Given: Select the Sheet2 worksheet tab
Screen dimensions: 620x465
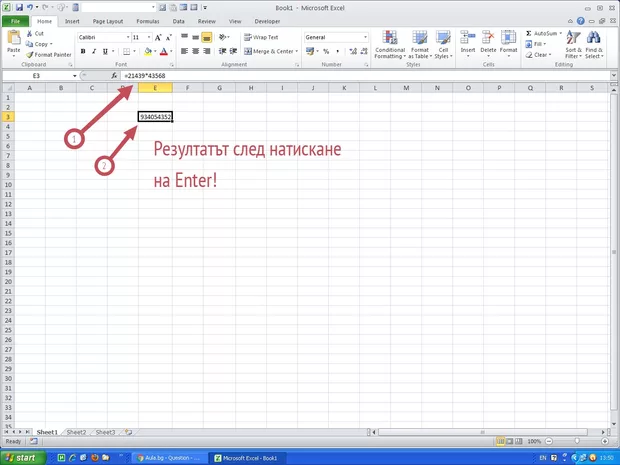Looking at the screenshot, I should [75, 432].
